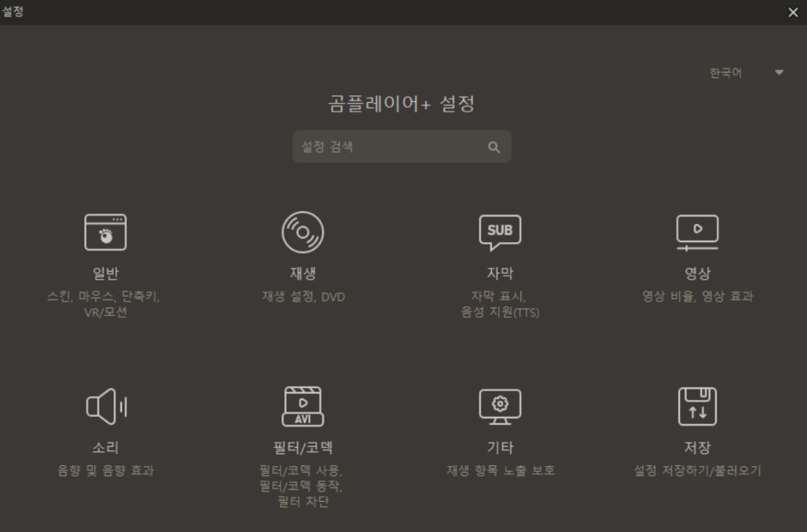The image size is (807, 532).
Task: Open the 기타 monitor gear icon
Action: [x=500, y=407]
